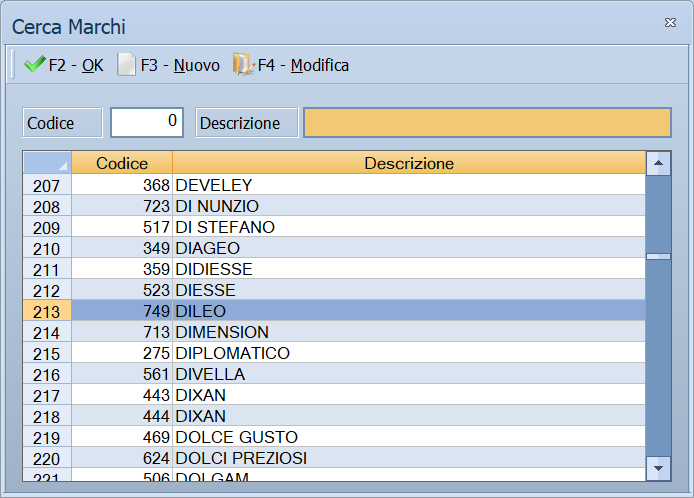The image size is (694, 498).
Task: Sort by Descrizione column header
Action: pos(409,163)
